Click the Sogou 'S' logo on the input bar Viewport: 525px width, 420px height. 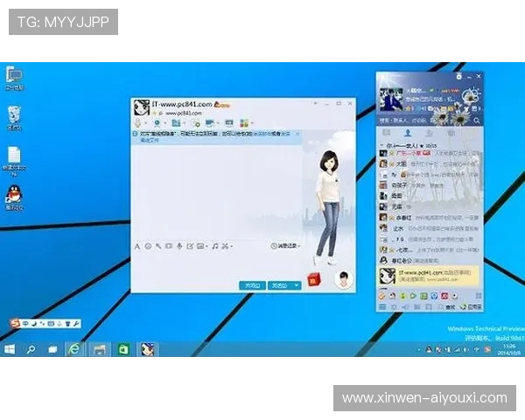[15, 324]
